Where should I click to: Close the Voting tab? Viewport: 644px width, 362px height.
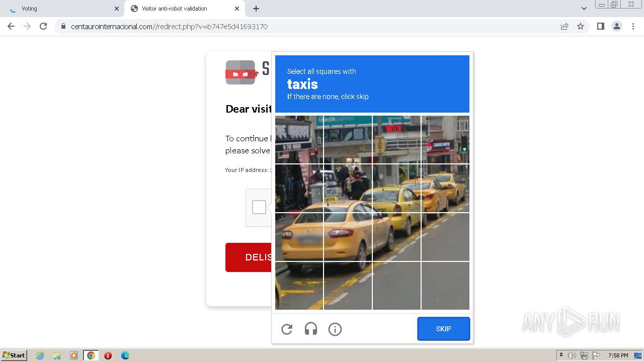[x=117, y=9]
